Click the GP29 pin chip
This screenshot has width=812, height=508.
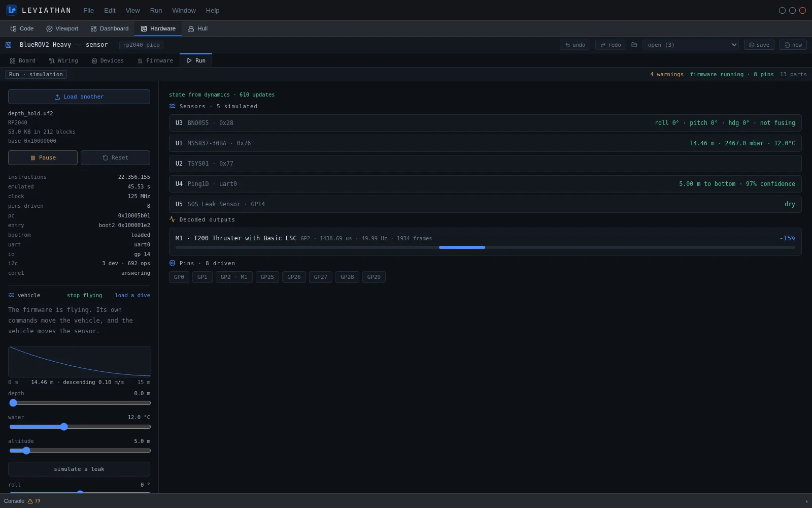(374, 277)
